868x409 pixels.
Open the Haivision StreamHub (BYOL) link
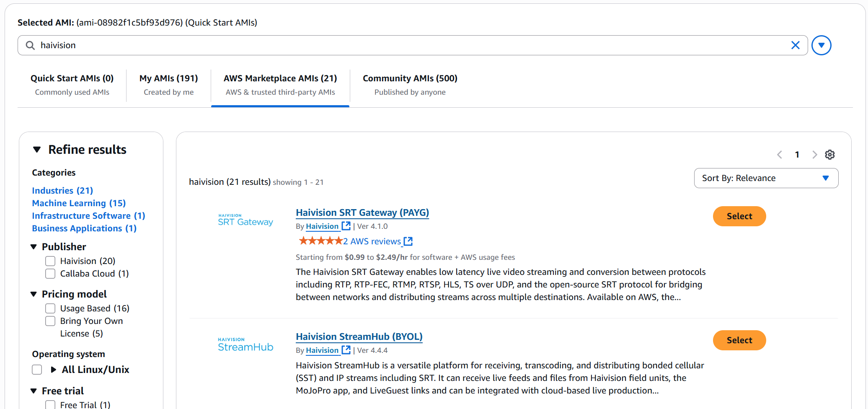(x=359, y=337)
